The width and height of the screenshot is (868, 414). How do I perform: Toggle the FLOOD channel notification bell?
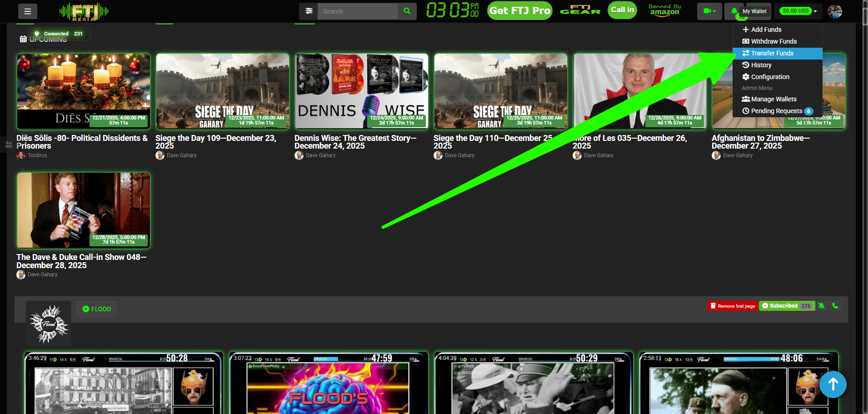[821, 306]
